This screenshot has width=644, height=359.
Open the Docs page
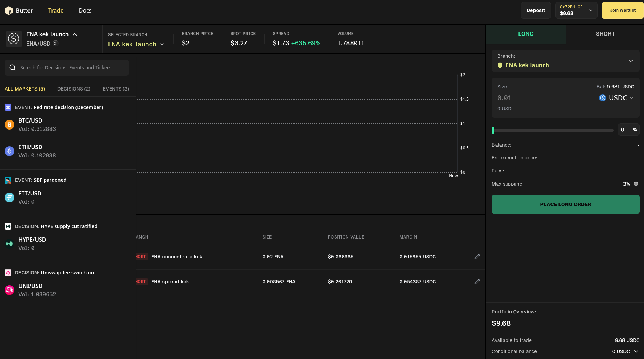pyautogui.click(x=85, y=11)
